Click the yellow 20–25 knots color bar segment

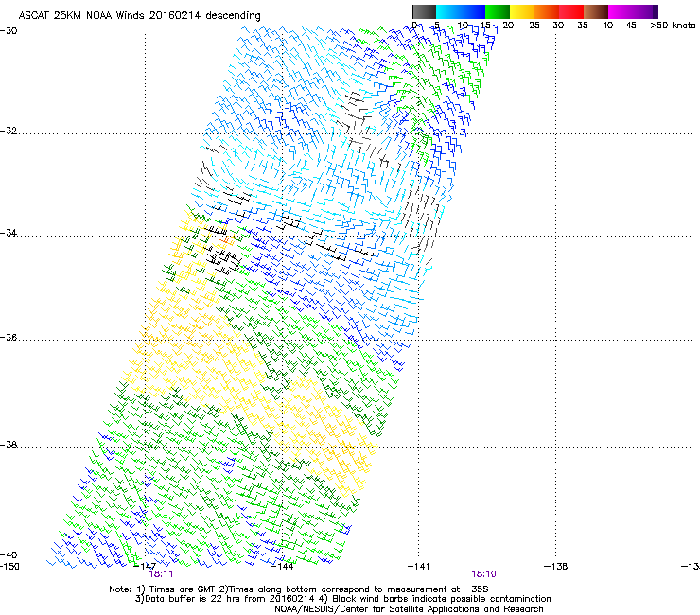click(x=522, y=11)
